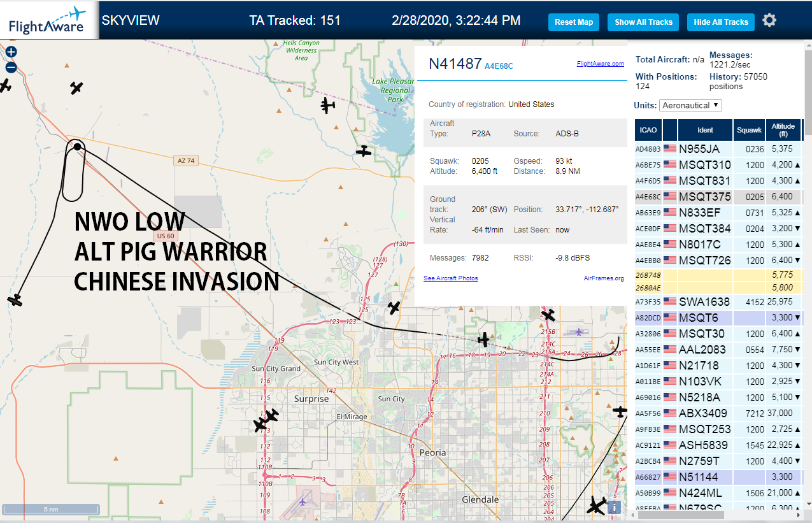Select the 2680AE row without ident

point(718,287)
